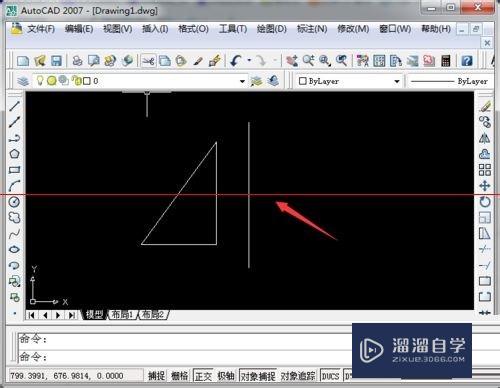Click the Copy Object tool in modify toolbar
500x388 pixels.
click(485, 122)
